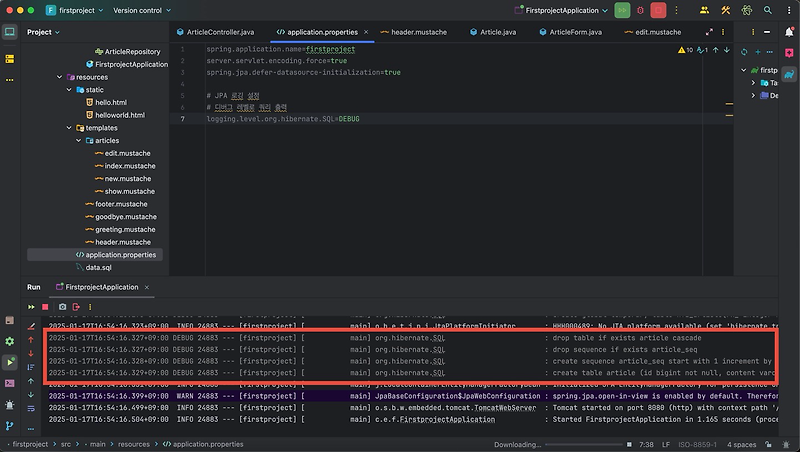Refresh the Gradle projects with reload icon
The image size is (800, 452).
744,52
